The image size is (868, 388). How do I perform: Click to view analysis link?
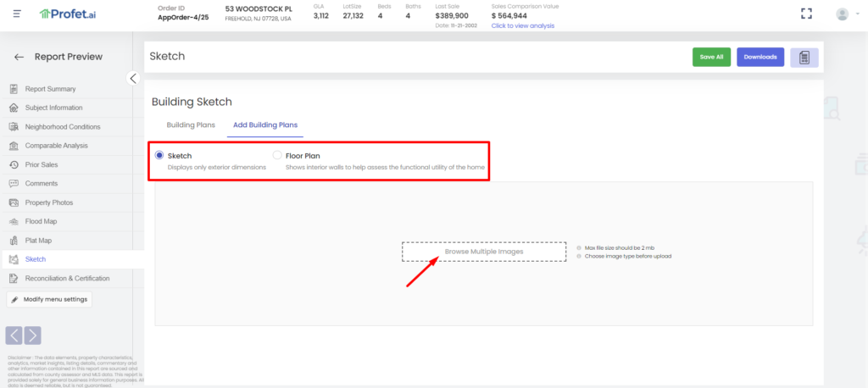522,25
